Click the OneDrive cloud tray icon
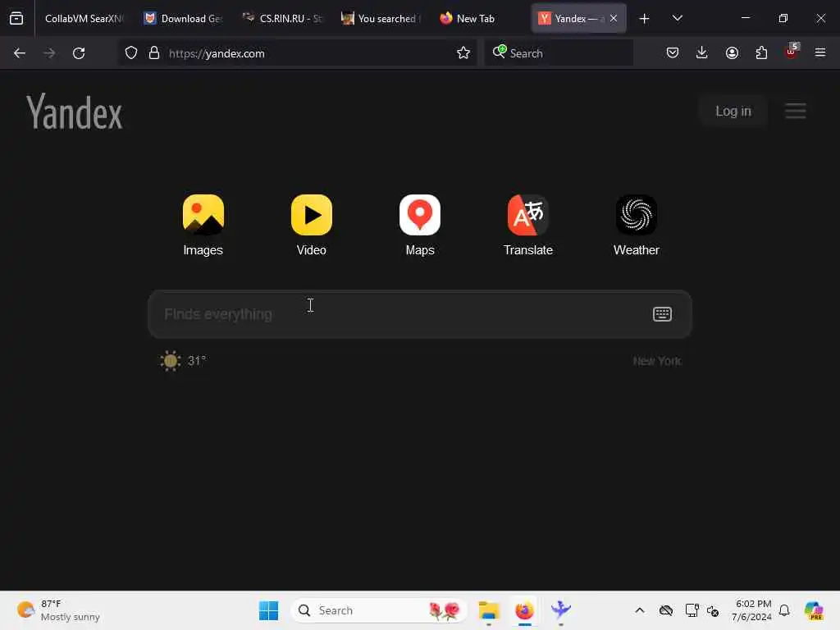Screen dimensions: 840x630 (x=666, y=610)
